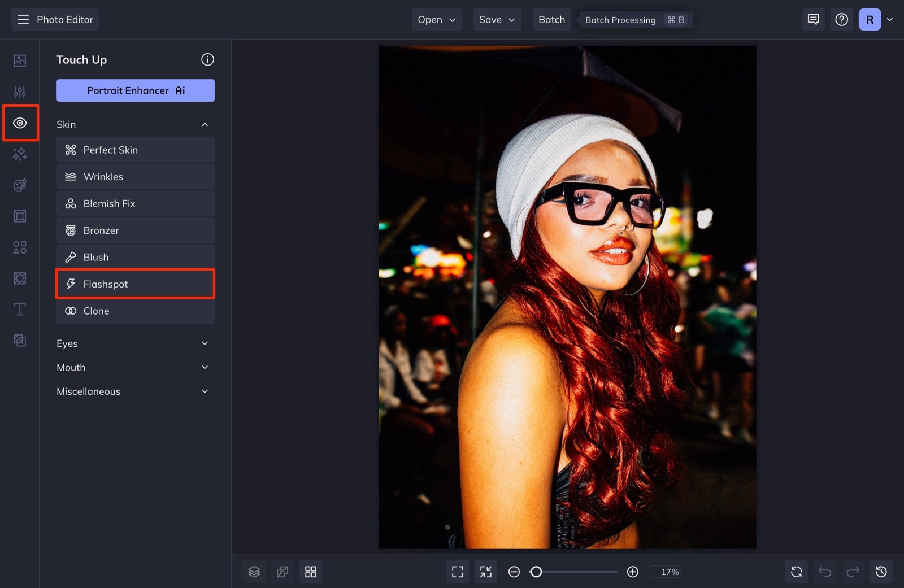Select the Text tool in left sidebar
Image resolution: width=904 pixels, height=588 pixels.
coord(20,309)
